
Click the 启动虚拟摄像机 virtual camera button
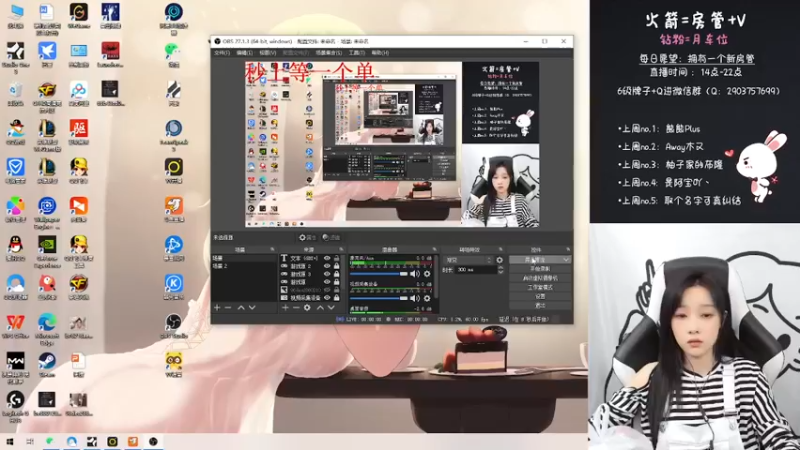540,278
